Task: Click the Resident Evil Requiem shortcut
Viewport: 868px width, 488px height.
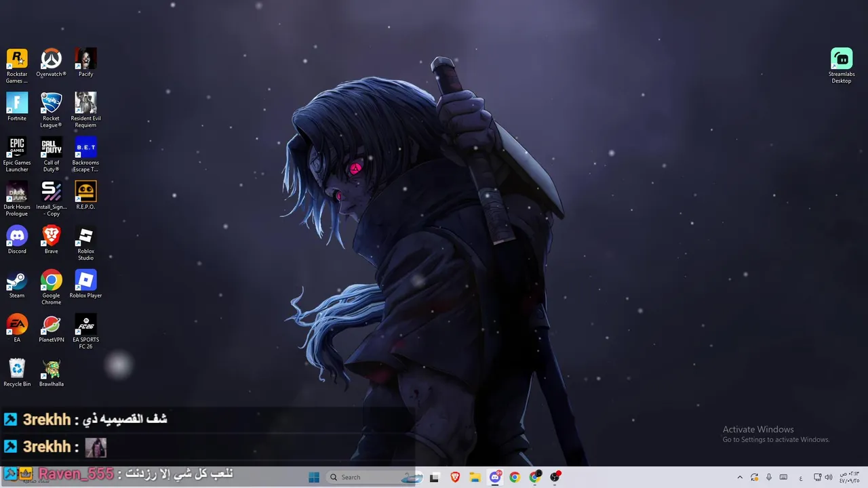Action: click(x=85, y=110)
